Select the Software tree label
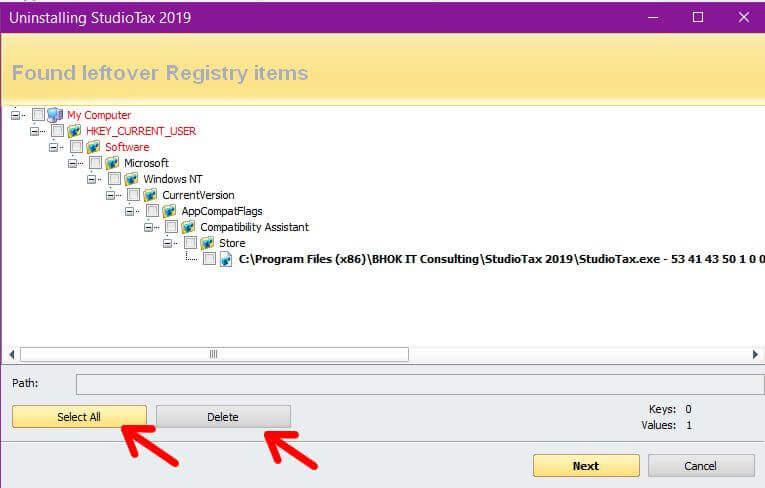Screen dimensions: 765x488 (127, 147)
